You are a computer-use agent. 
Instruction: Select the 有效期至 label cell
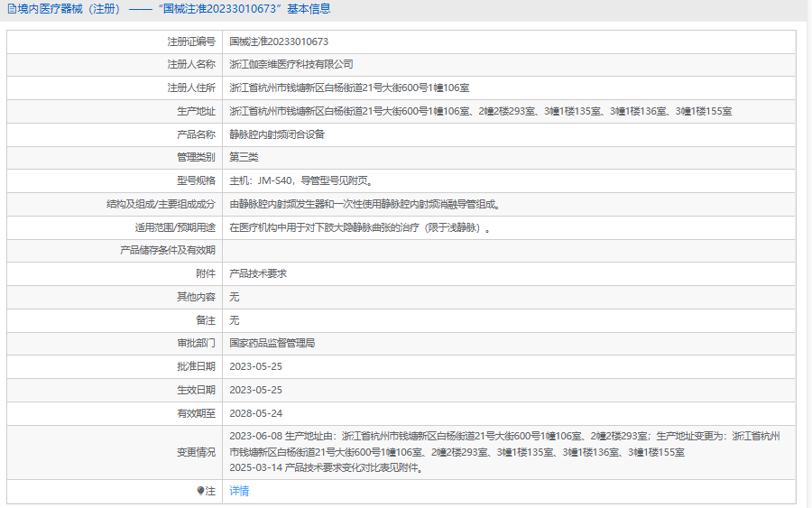click(196, 413)
